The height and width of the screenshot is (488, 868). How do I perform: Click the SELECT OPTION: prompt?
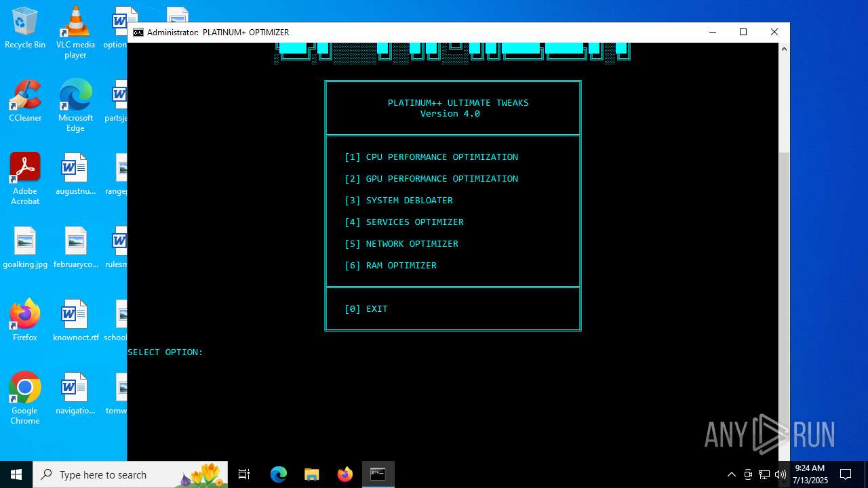tap(165, 352)
